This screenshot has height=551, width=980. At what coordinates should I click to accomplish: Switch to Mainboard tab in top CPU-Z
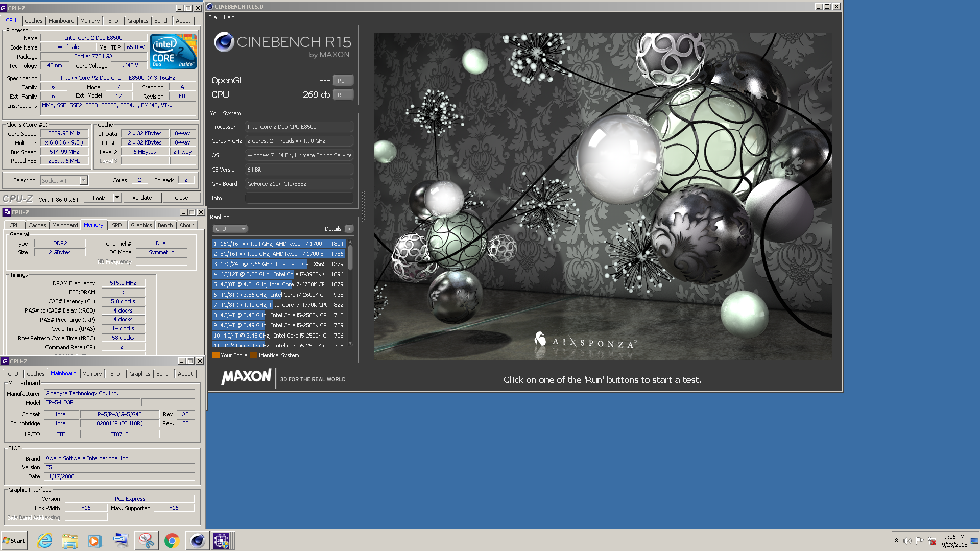[x=61, y=21]
